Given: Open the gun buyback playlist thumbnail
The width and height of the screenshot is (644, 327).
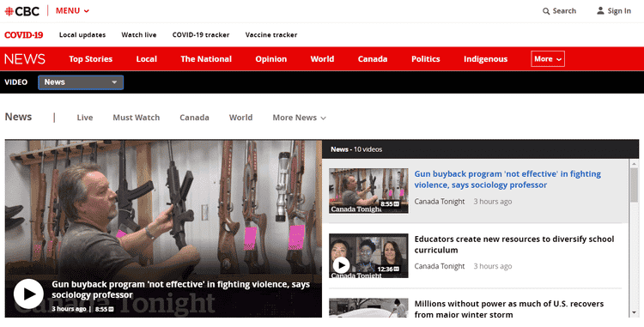Looking at the screenshot, I should click(x=368, y=191).
